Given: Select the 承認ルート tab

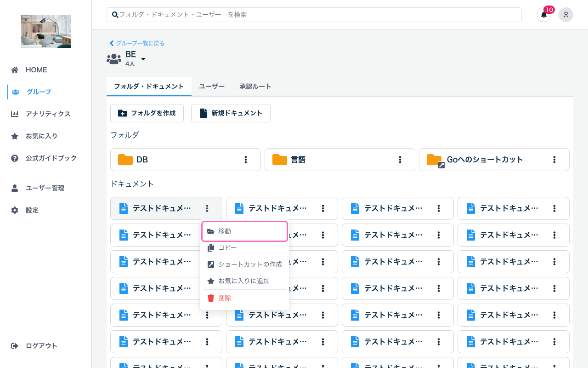Looking at the screenshot, I should [x=255, y=86].
